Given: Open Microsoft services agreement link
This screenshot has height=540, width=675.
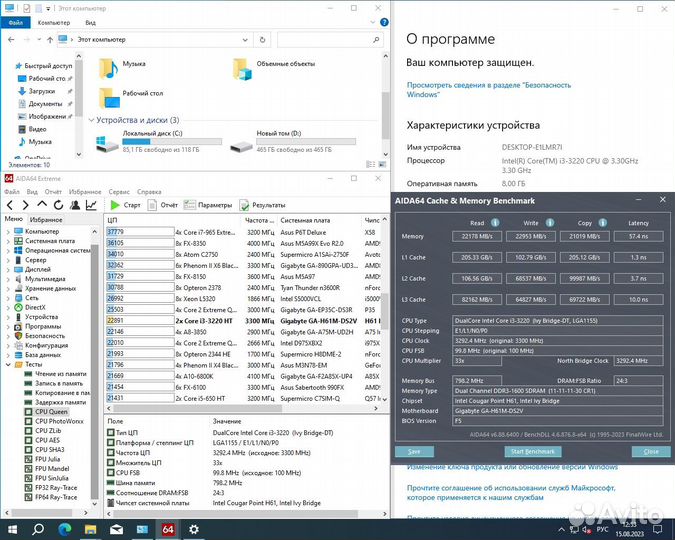Looking at the screenshot, I should (511, 493).
